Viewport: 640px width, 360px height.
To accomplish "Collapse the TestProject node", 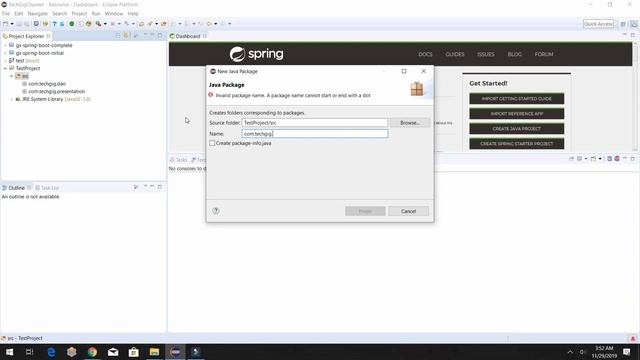I will pos(5,68).
